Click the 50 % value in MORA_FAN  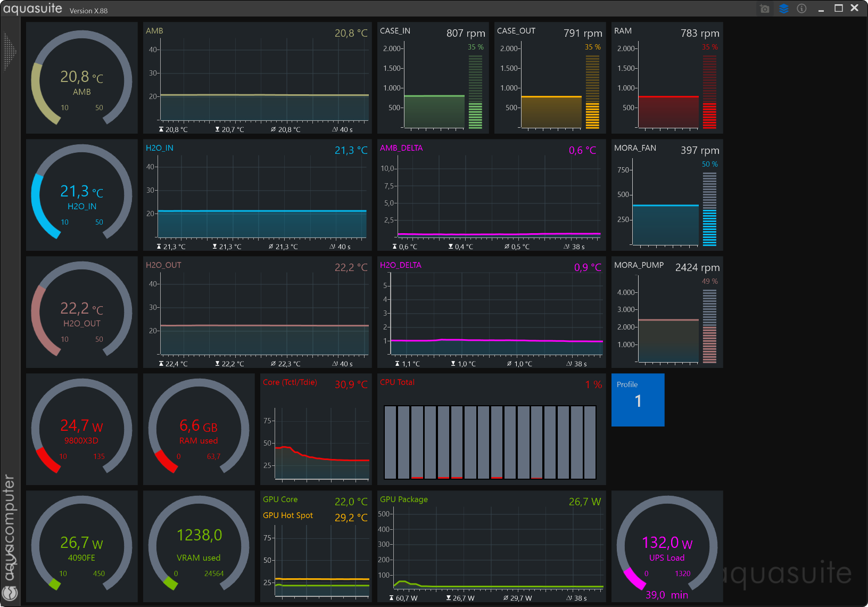pos(709,164)
